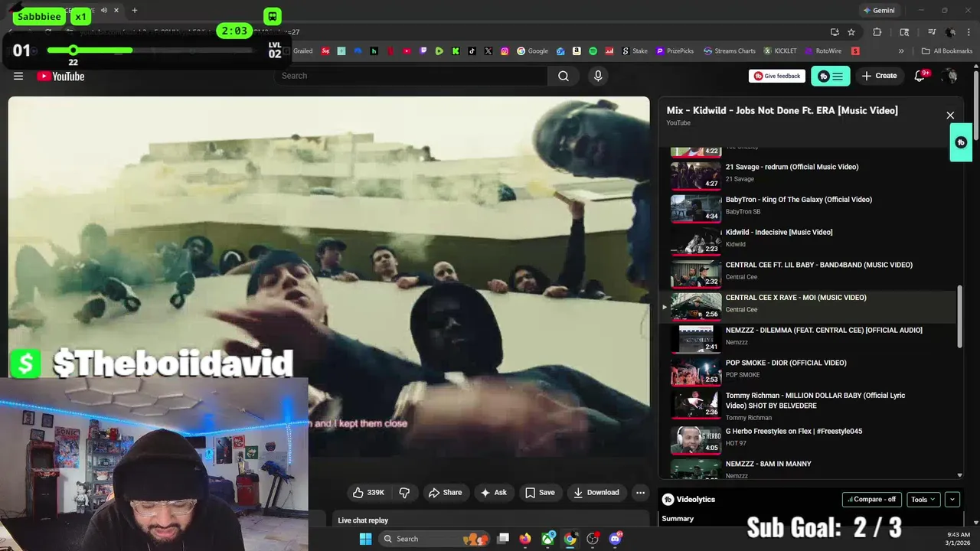Open the KICKLET bookmark
This screenshot has height=551, width=980.
coord(779,51)
